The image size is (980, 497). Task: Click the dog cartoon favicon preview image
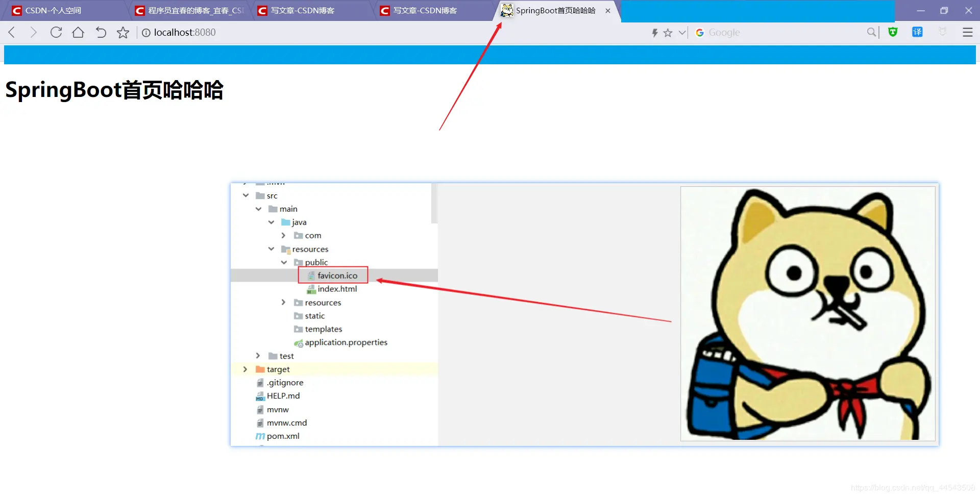808,313
